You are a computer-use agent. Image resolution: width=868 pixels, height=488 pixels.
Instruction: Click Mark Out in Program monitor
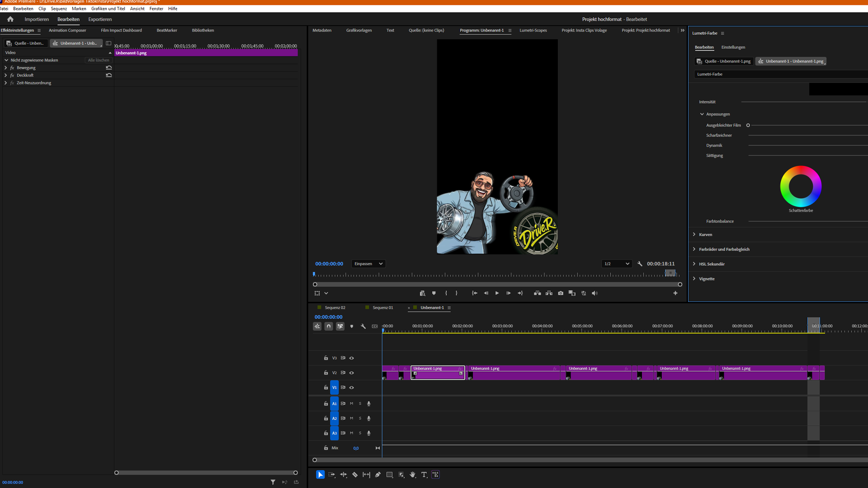tap(457, 293)
